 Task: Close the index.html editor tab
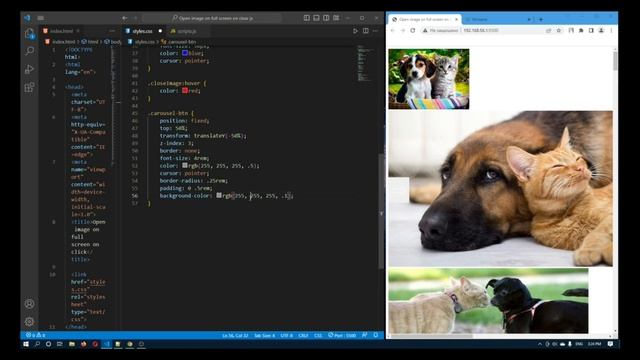[x=78, y=31]
